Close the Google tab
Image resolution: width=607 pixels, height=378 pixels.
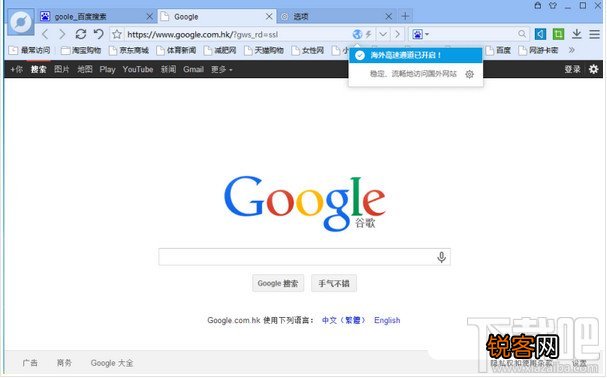point(269,16)
